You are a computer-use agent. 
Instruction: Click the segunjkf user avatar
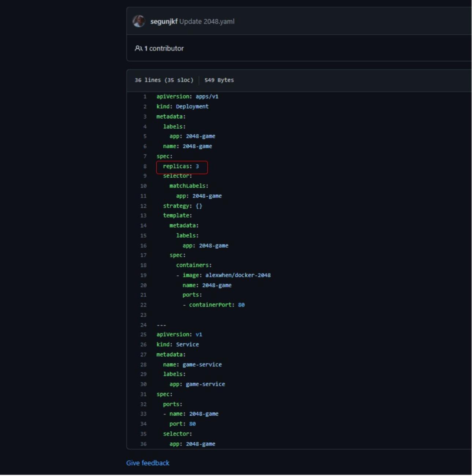(x=139, y=21)
